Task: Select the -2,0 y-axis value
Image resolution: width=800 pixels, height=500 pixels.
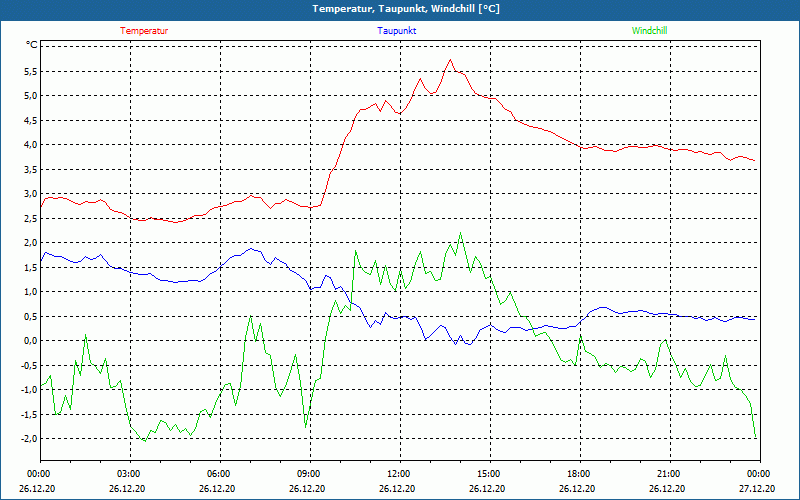Action: (x=30, y=439)
